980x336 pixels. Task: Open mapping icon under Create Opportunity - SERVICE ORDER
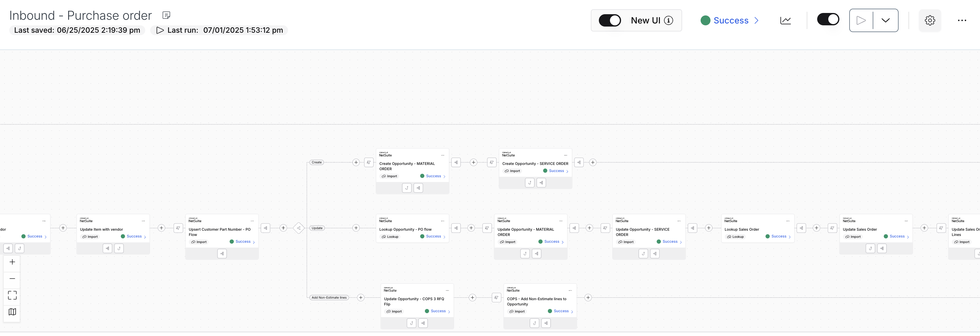pos(541,183)
